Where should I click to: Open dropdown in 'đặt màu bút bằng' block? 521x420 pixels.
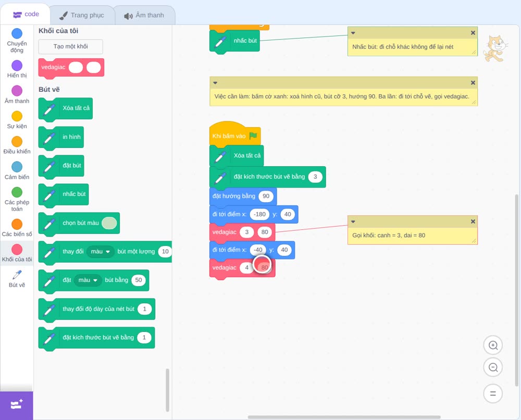(x=88, y=280)
